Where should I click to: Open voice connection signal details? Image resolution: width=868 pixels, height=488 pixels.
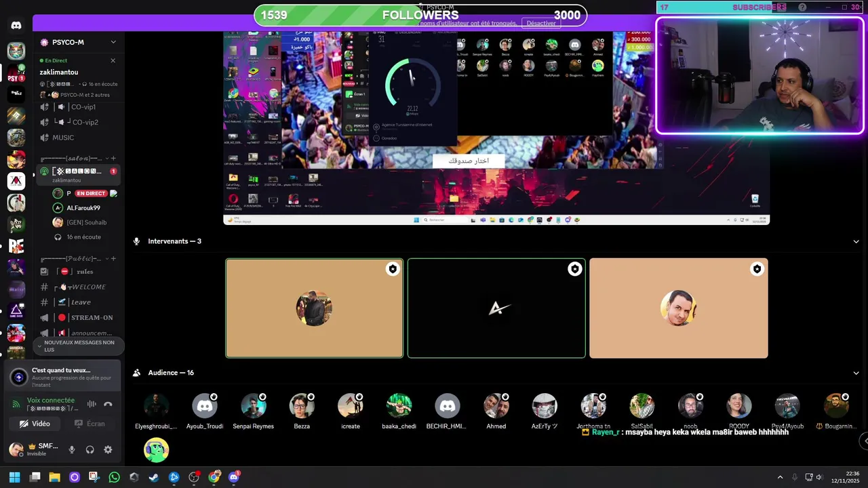coord(17,404)
